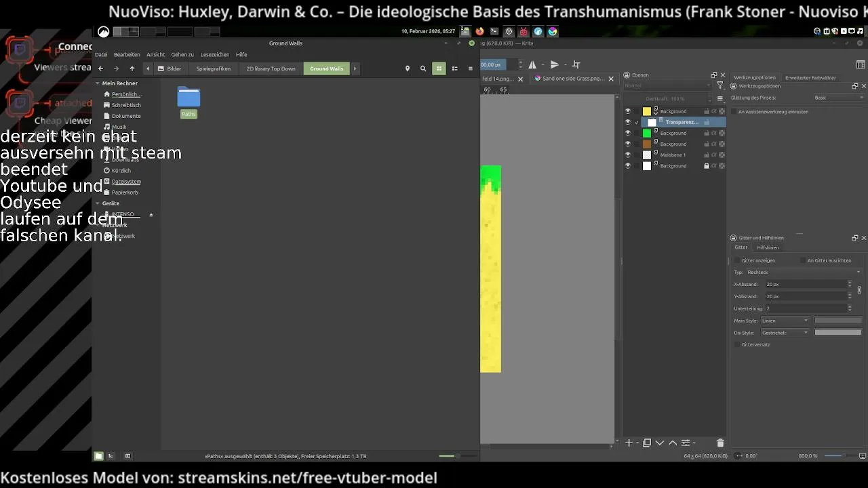
Task: Enable Gitterversatz checkbox
Action: point(737,344)
